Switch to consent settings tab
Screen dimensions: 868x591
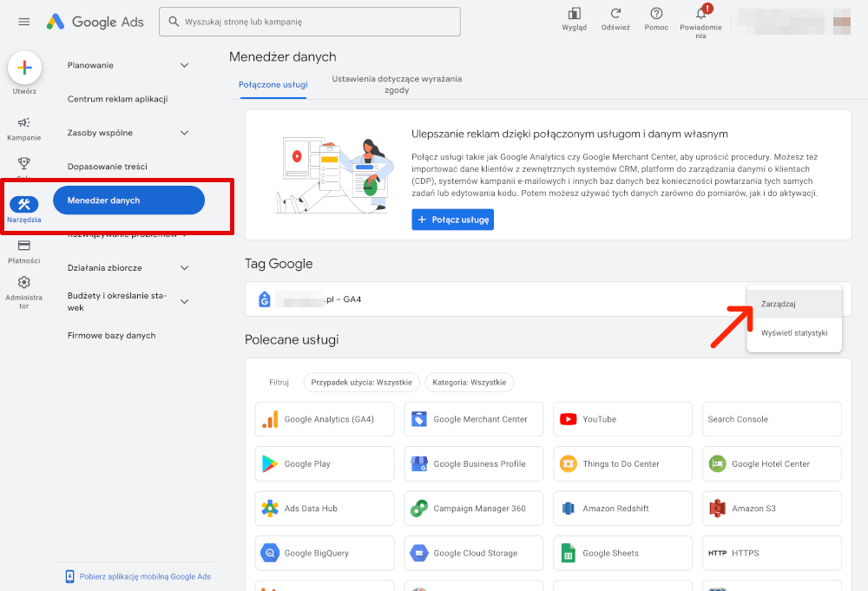tap(397, 84)
